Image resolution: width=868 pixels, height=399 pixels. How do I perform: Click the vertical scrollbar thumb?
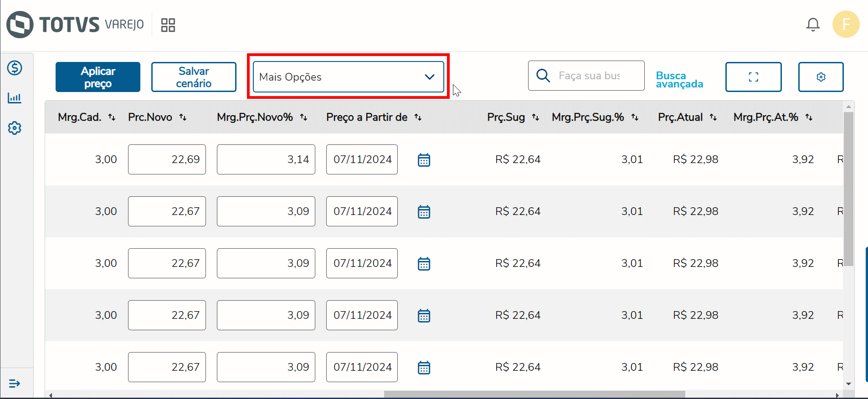848,187
